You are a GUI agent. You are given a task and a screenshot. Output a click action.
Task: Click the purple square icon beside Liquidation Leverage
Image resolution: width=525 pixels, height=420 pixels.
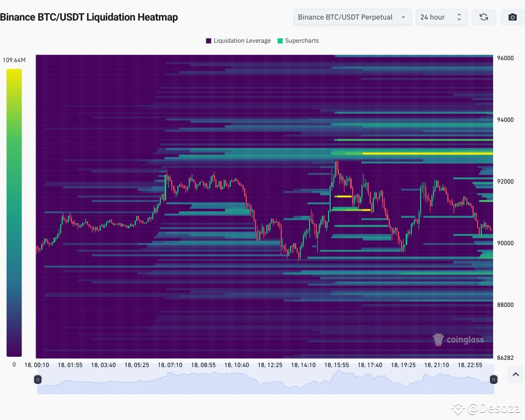(x=208, y=41)
